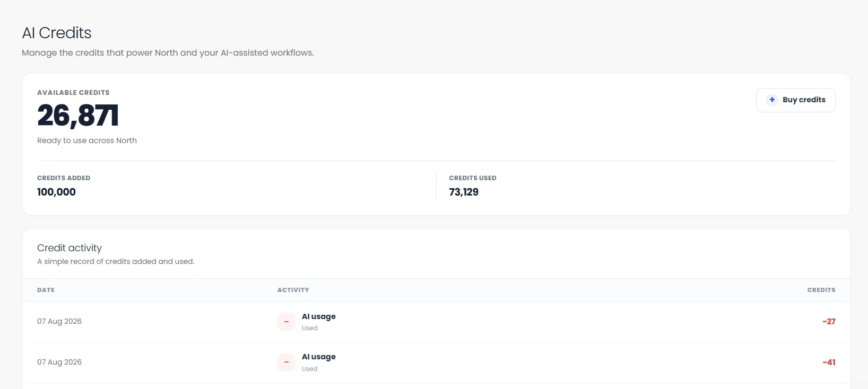Click the -41 credits amount
Screen dimensions: 868x389
click(x=829, y=363)
